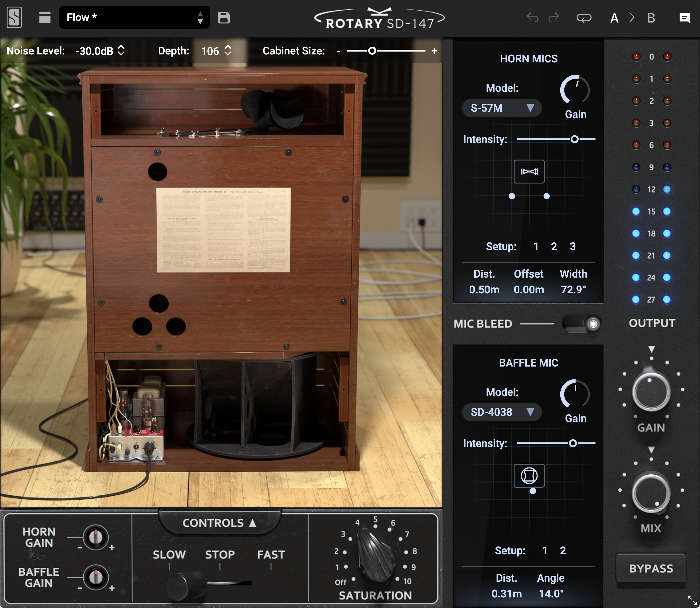Screen dimensions: 700x608
Task: Click the Output GAIN knob
Action: (651, 391)
